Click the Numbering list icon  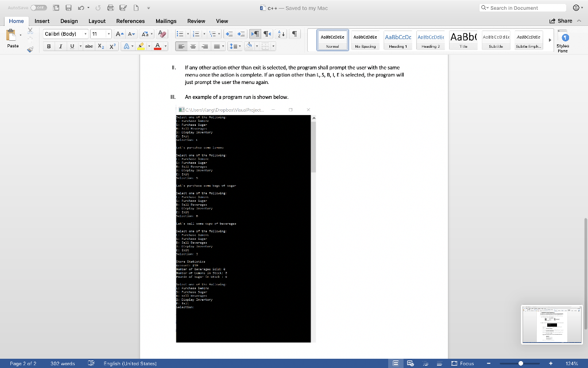point(196,34)
